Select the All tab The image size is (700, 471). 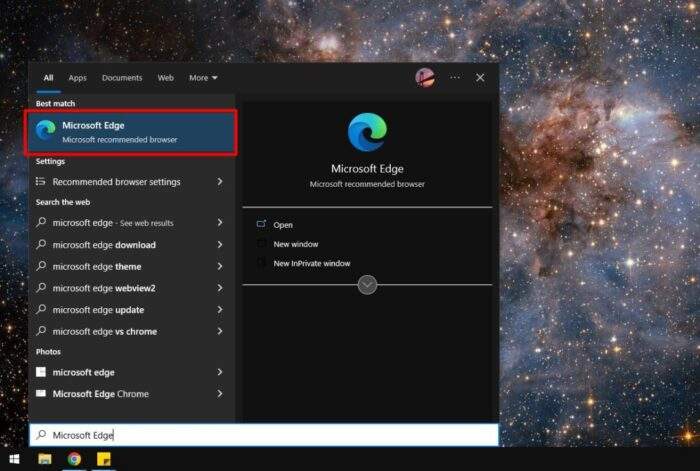(x=48, y=78)
